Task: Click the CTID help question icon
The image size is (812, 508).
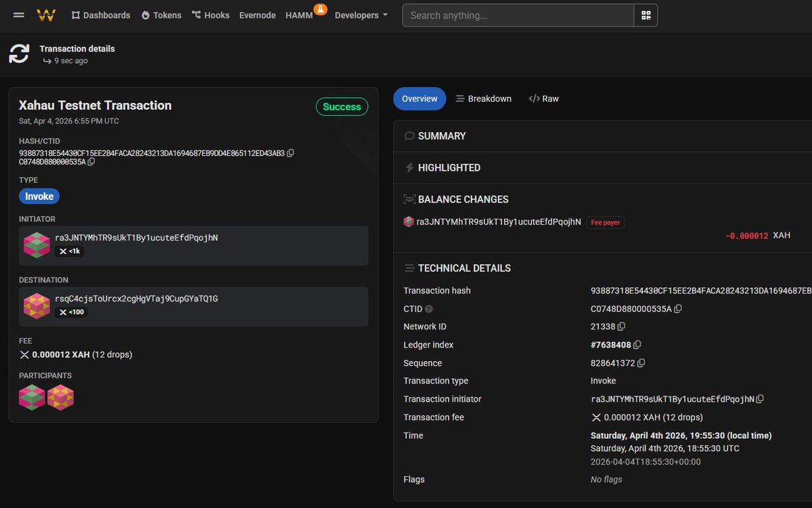Action: click(429, 309)
